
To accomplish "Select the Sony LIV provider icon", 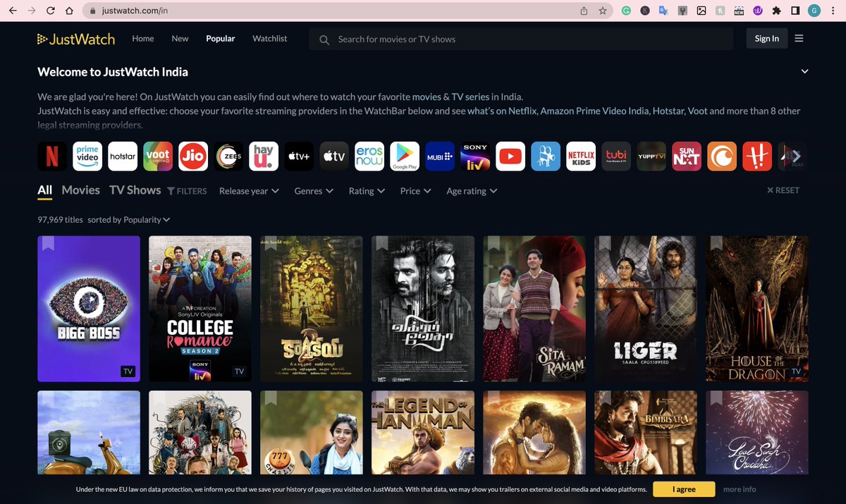I will (475, 156).
